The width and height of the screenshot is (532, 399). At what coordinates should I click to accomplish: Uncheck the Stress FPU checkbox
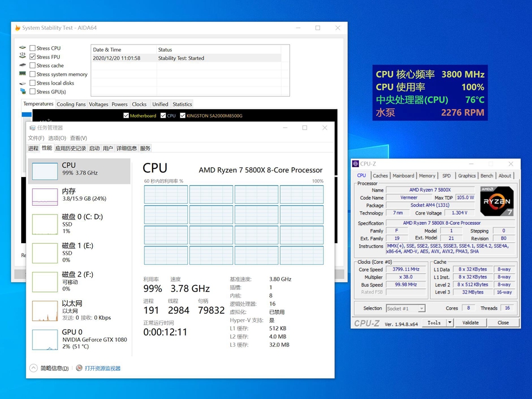[x=33, y=57]
